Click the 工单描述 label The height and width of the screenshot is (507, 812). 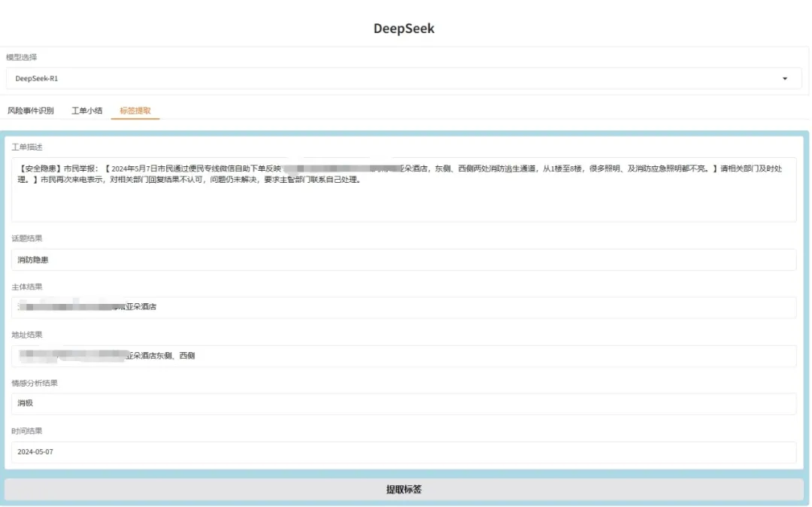[x=27, y=147]
